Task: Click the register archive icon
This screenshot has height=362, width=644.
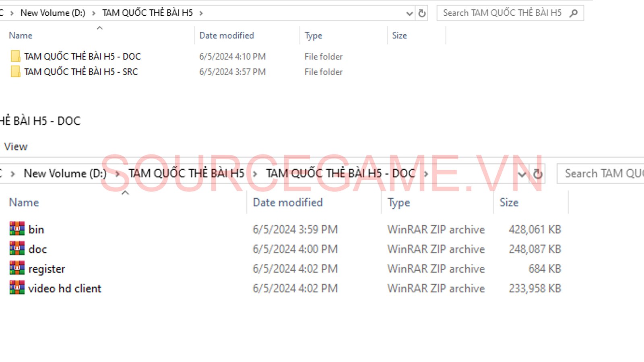Action: point(17,268)
